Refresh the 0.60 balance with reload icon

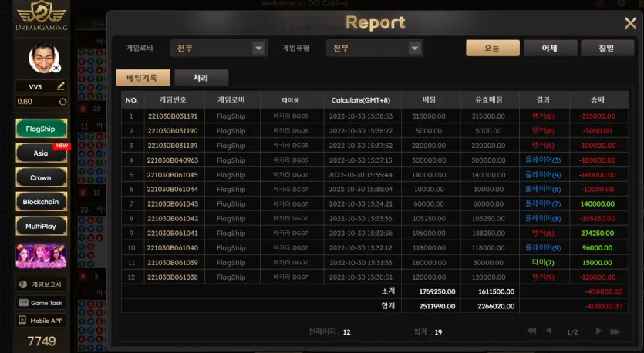coord(62,102)
